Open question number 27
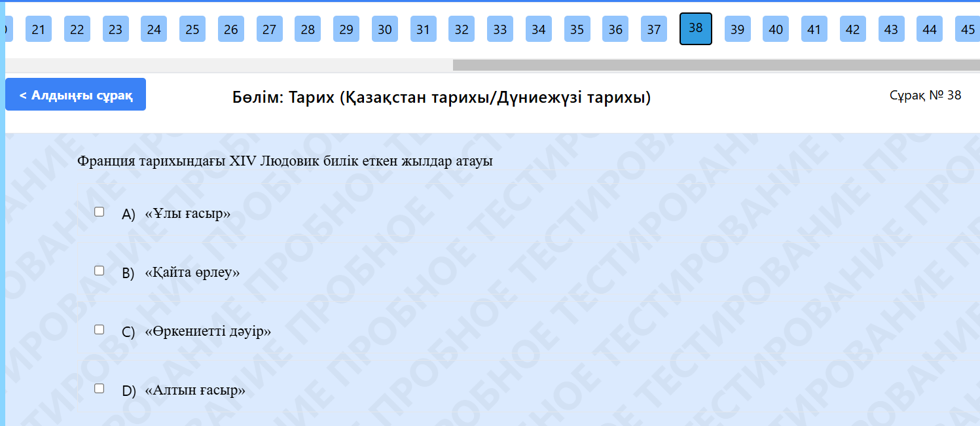The width and height of the screenshot is (980, 426). point(270,29)
